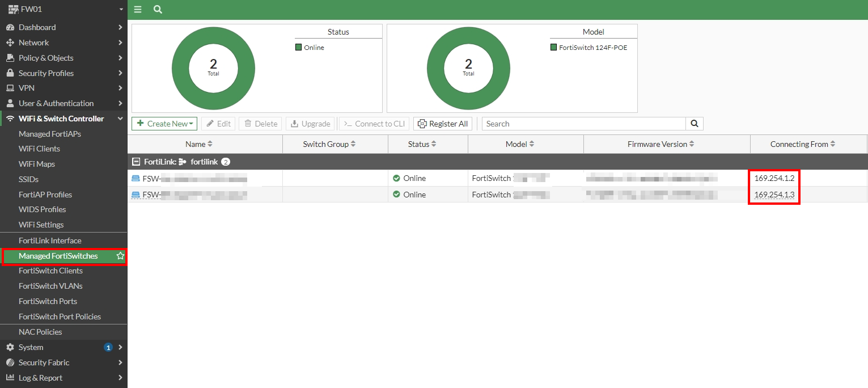Click the System notification badge
This screenshot has width=868, height=388.
(108, 347)
